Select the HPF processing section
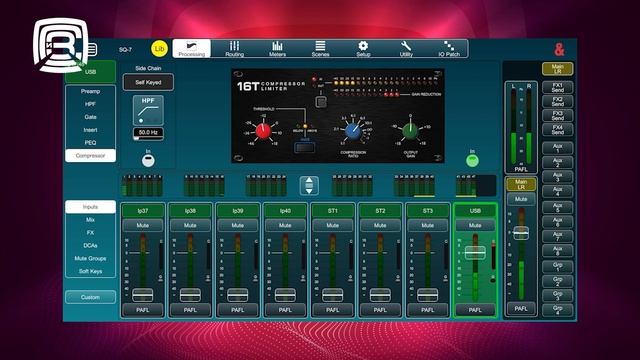 point(90,104)
